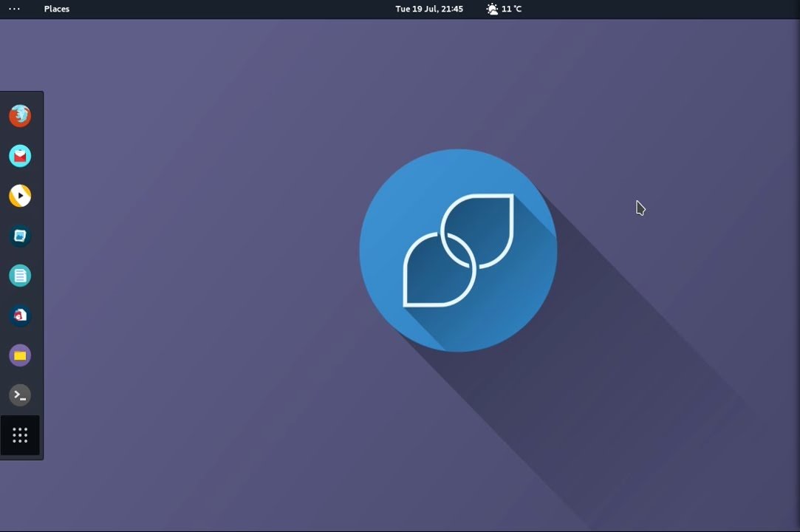Open the Files folder icon in dock
Screen dimensions: 800x532
click(x=20, y=355)
